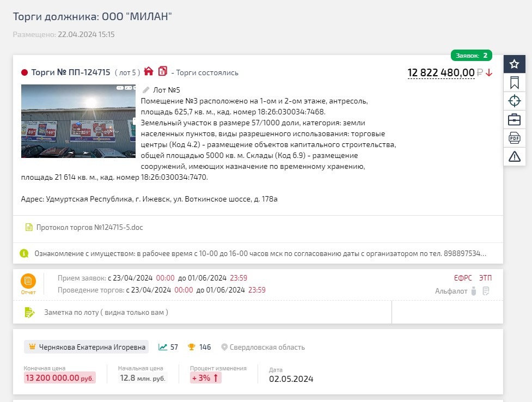Bookmark this lot using the bookmark icon
The height and width of the screenshot is (402, 532).
click(514, 82)
